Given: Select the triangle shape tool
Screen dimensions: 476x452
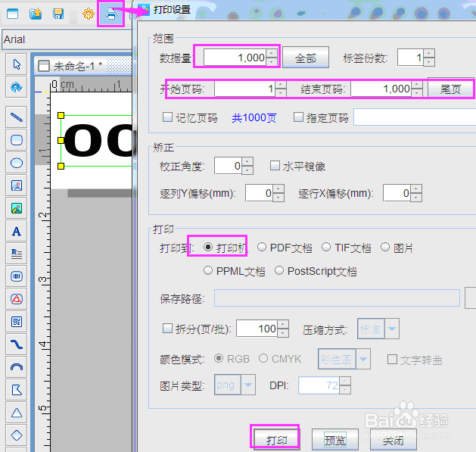Looking at the screenshot, I should [x=17, y=413].
